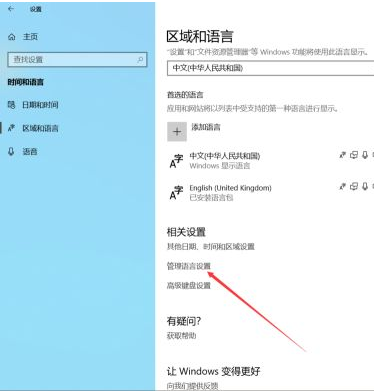Open 其他日期、时间和区域设置 link
Screen dimensions: 374x391
coord(211,247)
